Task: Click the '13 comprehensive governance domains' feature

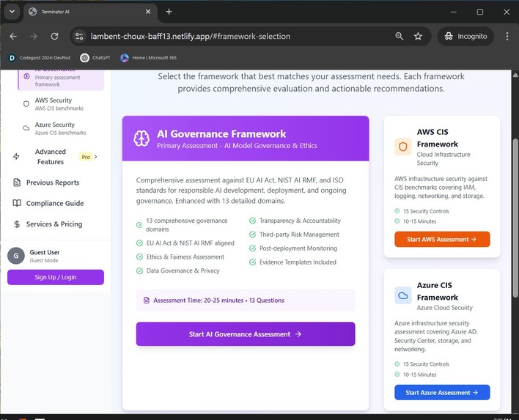Action: click(x=187, y=225)
